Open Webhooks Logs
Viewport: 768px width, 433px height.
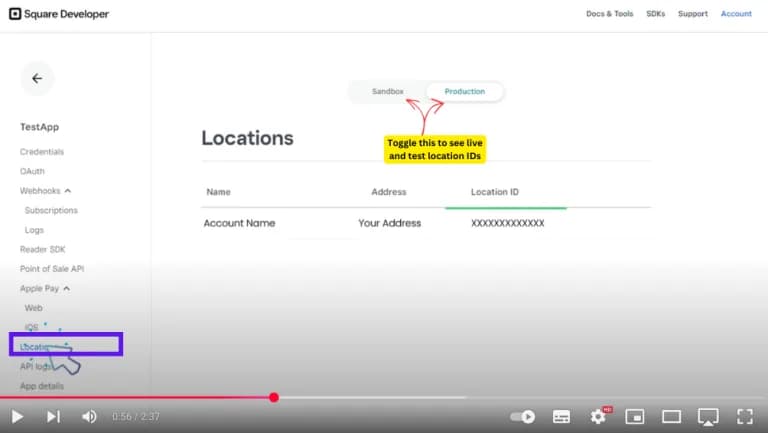34,230
